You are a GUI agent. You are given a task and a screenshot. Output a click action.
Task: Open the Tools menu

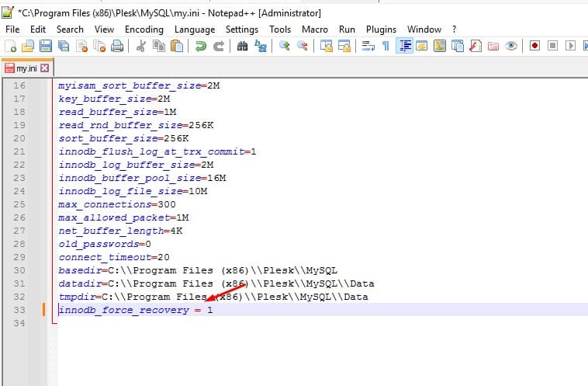(x=280, y=30)
